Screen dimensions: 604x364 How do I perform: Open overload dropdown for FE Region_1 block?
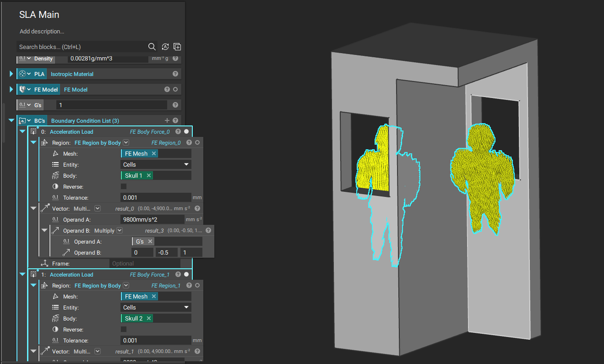click(x=126, y=285)
